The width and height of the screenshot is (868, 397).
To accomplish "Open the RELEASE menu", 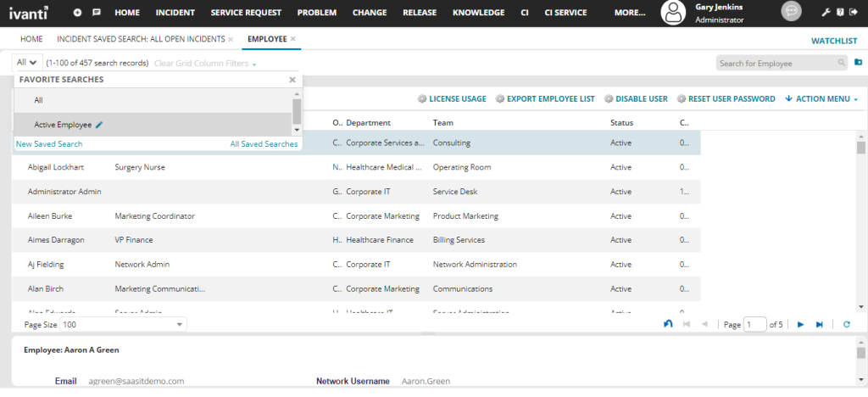I will click(420, 12).
